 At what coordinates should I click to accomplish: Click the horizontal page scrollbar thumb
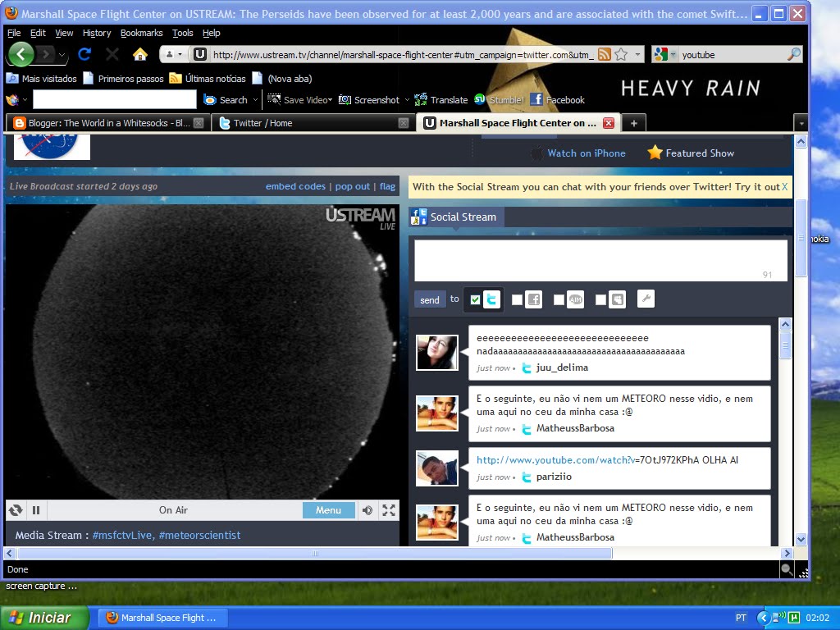315,553
